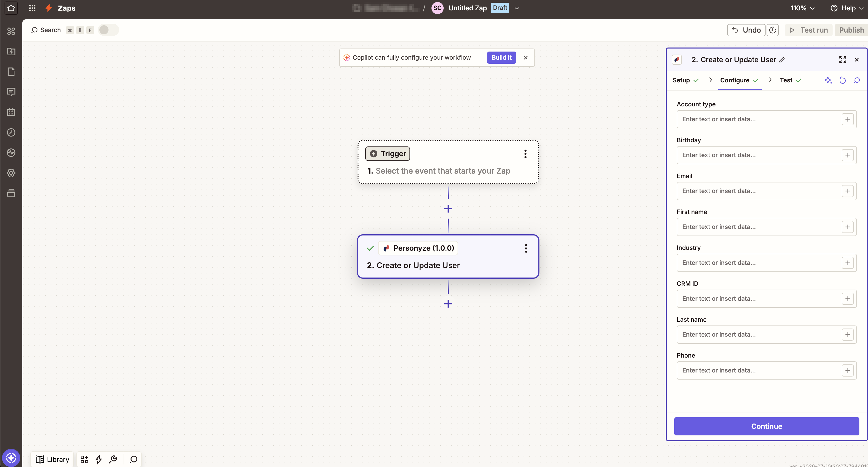Rename step with the pencil icon
The height and width of the screenshot is (467, 868).
pyautogui.click(x=782, y=60)
